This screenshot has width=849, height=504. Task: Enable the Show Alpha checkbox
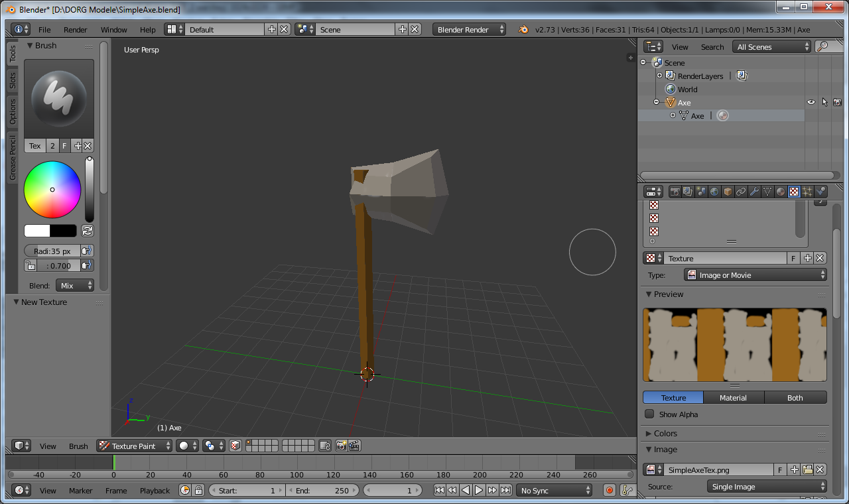click(x=650, y=414)
